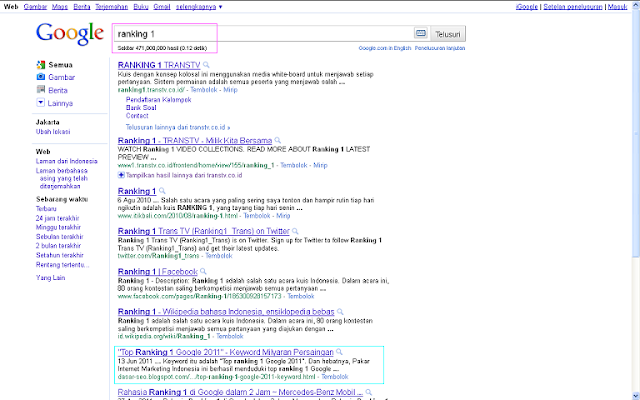Filter results by Terbaru
640x400 pixels.
click(46, 209)
